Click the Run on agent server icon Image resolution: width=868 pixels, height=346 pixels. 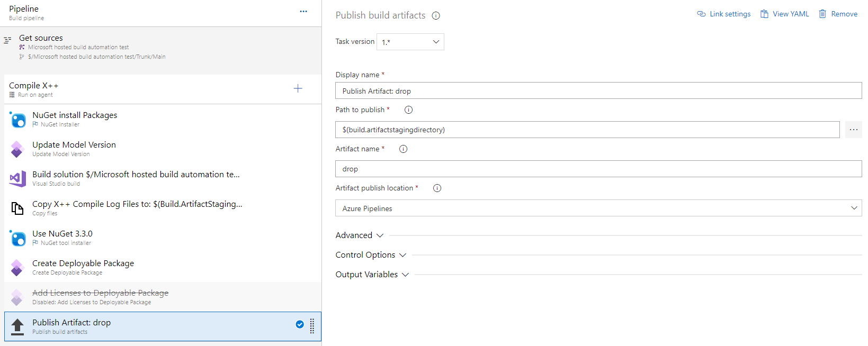click(x=12, y=95)
